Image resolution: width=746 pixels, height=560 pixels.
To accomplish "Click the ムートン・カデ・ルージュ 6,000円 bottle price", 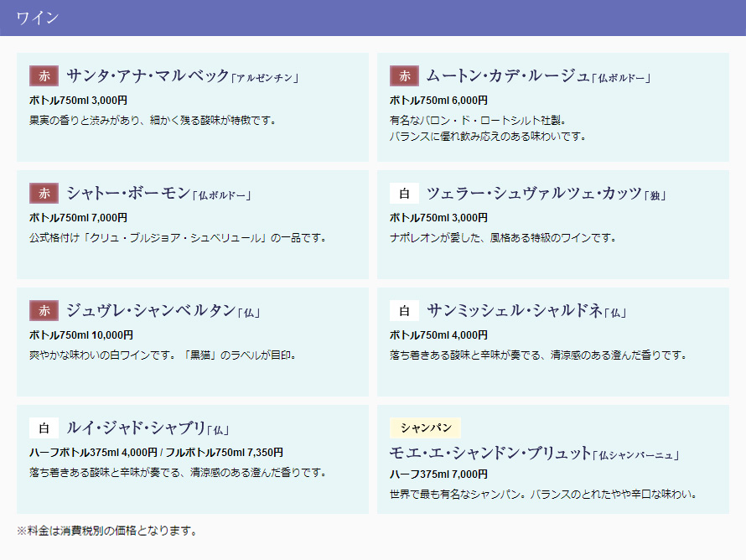I will (438, 100).
